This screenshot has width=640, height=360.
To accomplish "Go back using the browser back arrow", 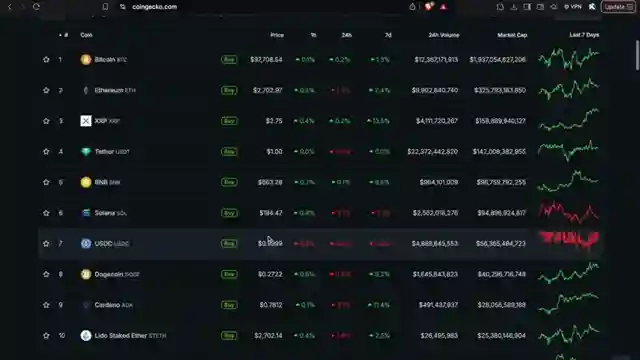I will pos(10,7).
